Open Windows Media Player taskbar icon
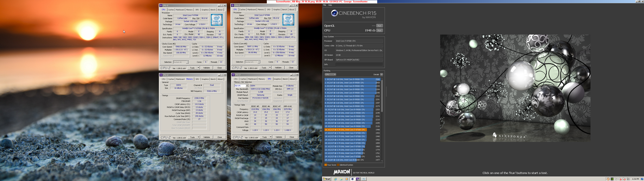Screen dimensions: 644x181 347,179
